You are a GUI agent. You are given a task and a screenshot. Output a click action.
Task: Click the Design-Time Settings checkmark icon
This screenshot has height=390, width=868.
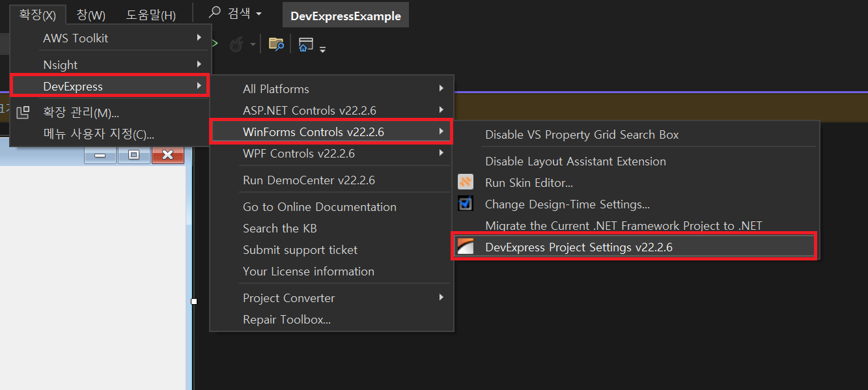pos(465,204)
